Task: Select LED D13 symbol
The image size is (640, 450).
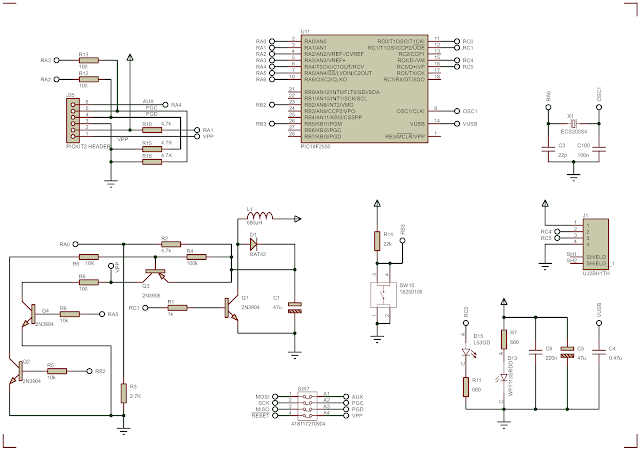Action: [504, 377]
